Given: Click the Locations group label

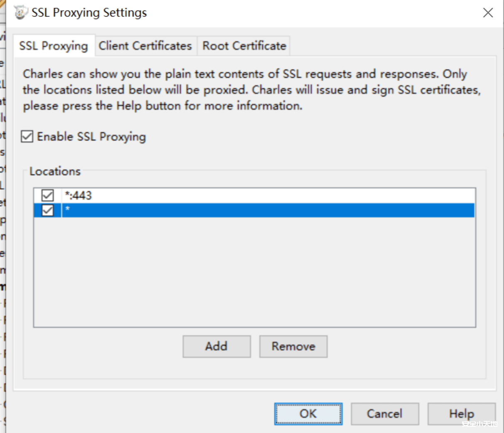Looking at the screenshot, I should (x=55, y=171).
